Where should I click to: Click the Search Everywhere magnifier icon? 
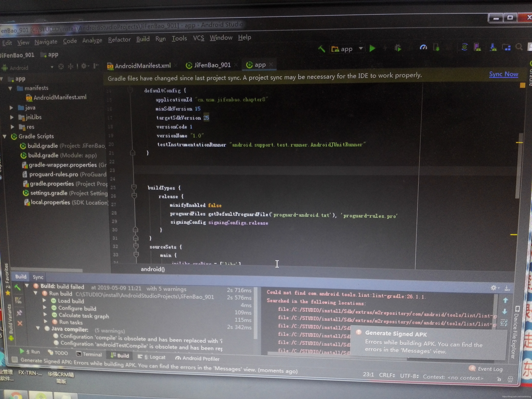[x=519, y=47]
